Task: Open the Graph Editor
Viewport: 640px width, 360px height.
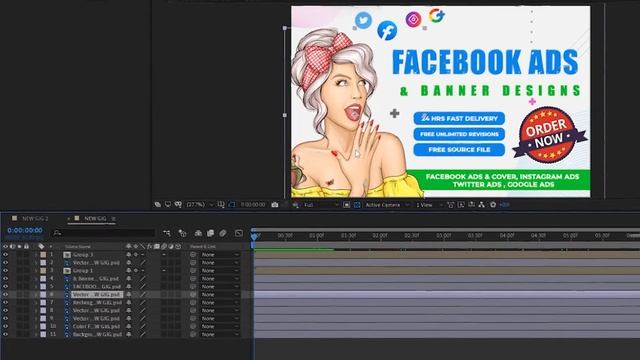Action: coord(239,233)
